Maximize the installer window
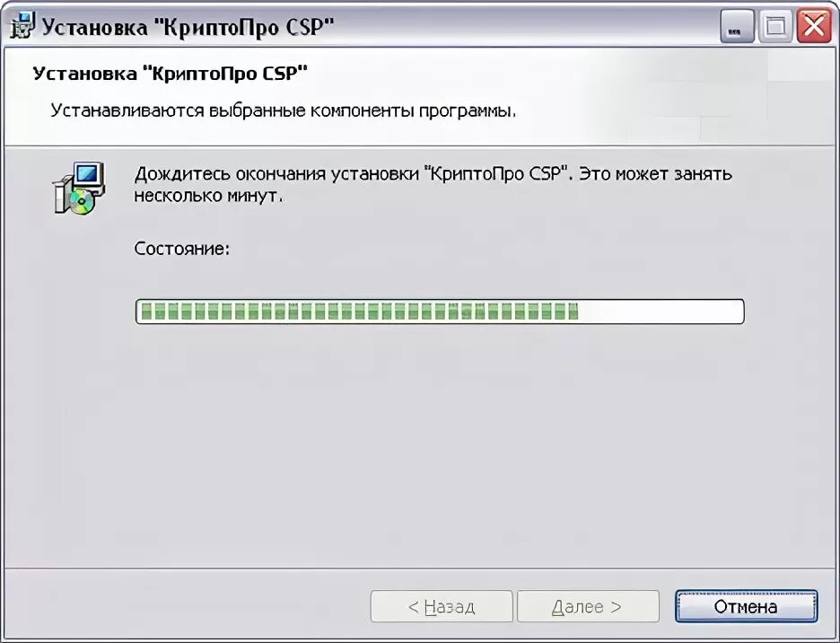This screenshot has height=643, width=840. pyautogui.click(x=775, y=26)
